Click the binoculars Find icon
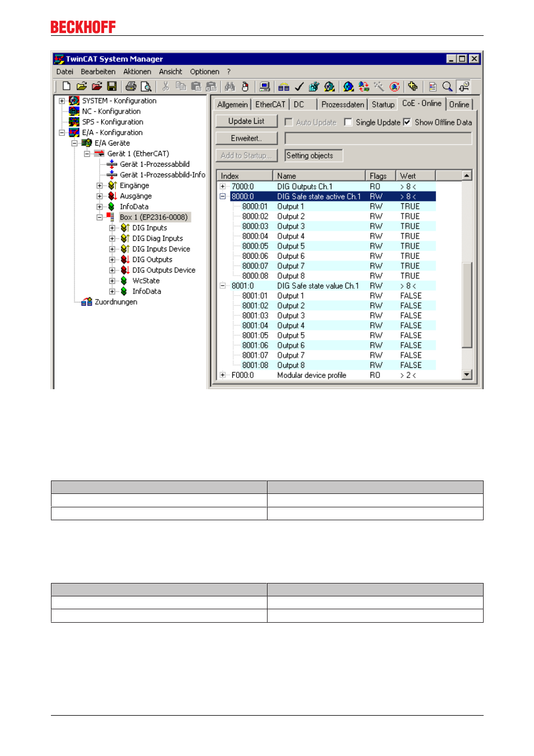Screen dimensions: 534x756 [230, 86]
